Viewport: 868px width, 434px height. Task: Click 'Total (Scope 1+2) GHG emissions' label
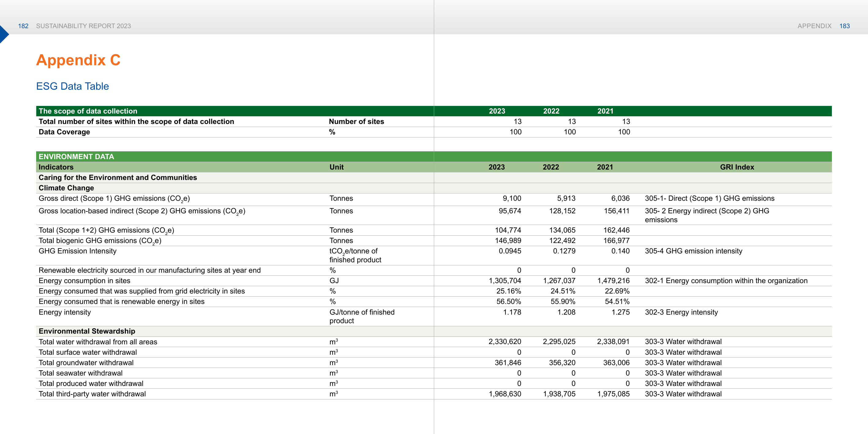(x=107, y=230)
